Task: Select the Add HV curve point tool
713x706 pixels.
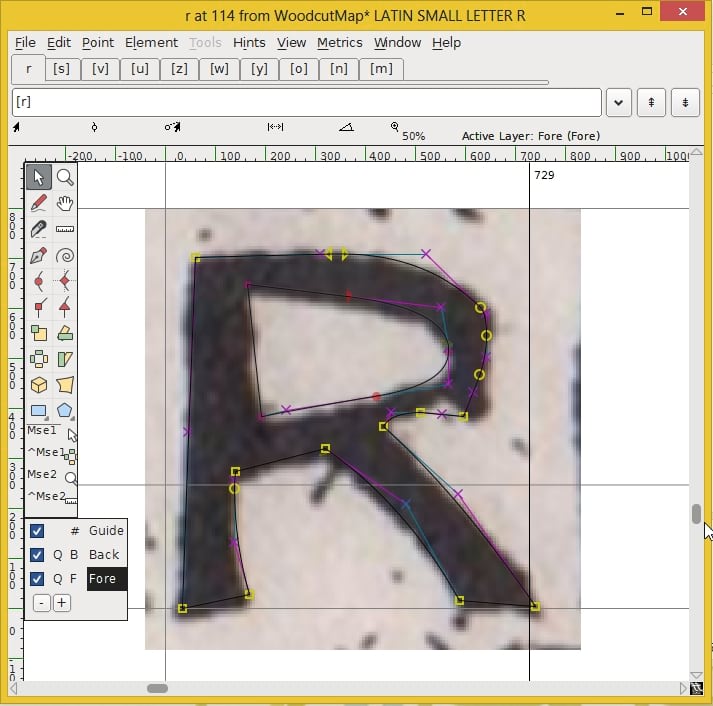Action: (65, 281)
